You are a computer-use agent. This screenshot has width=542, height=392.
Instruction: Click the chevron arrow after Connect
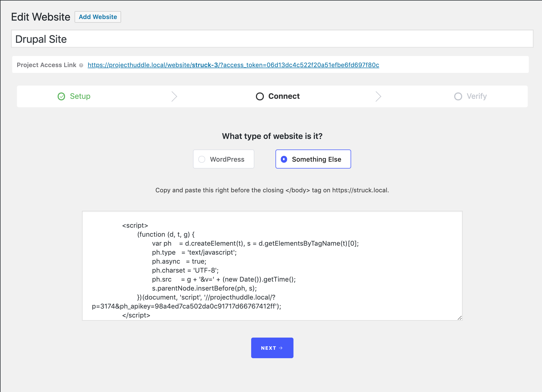(378, 96)
